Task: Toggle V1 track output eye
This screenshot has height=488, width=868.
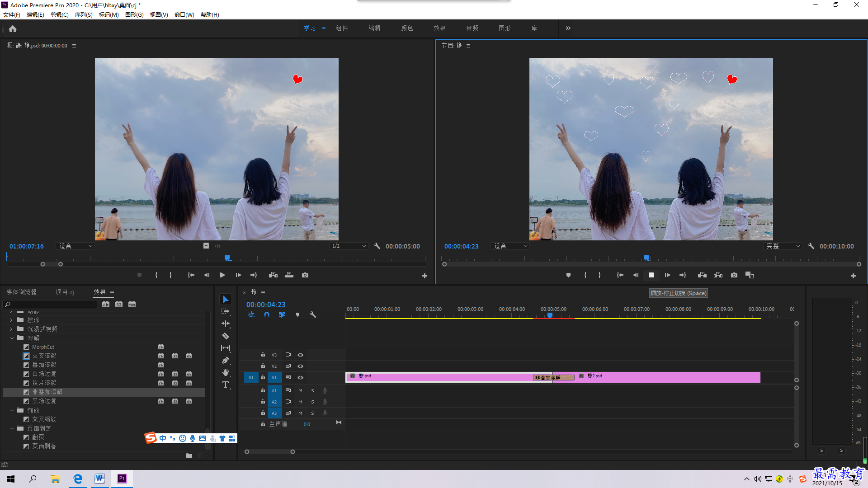Action: [300, 378]
